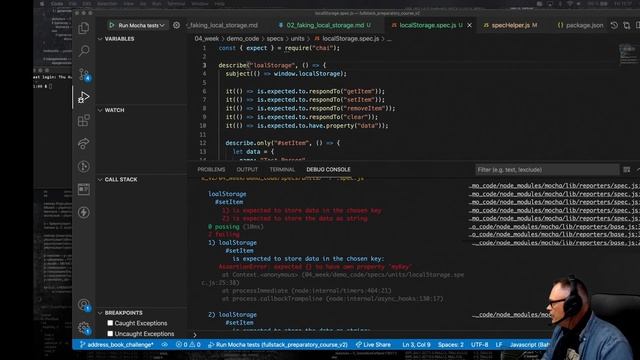Click the editor minimap preview
This screenshot has width=640, height=360.
pyautogui.click(x=629, y=55)
